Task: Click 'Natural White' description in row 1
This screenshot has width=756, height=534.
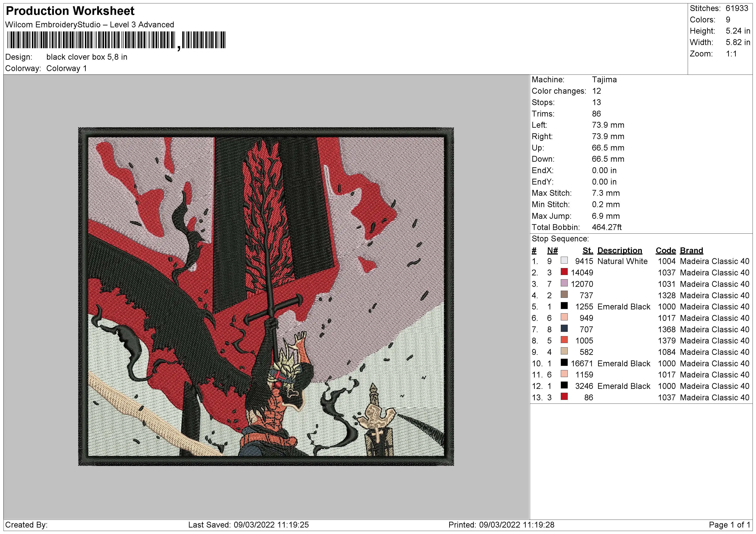Action: (x=622, y=261)
